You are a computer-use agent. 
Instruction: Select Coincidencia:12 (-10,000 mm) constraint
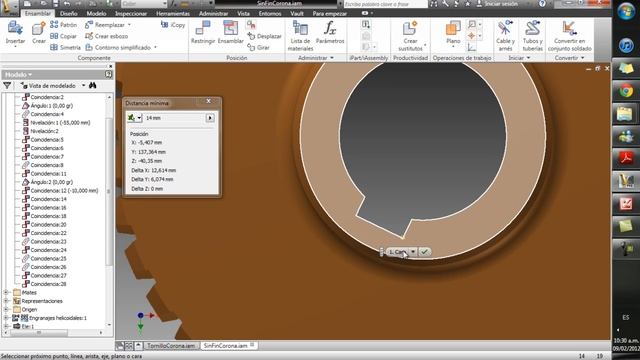(x=60, y=191)
